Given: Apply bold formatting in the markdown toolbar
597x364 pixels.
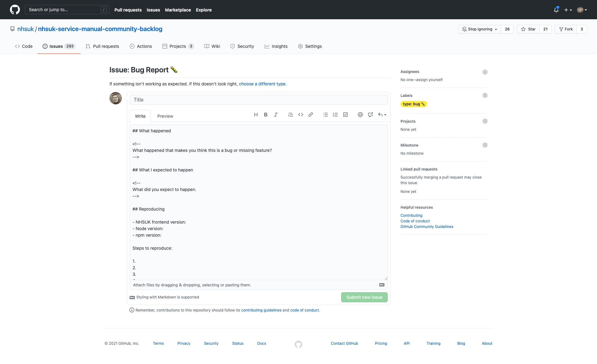Looking at the screenshot, I should click(x=266, y=115).
